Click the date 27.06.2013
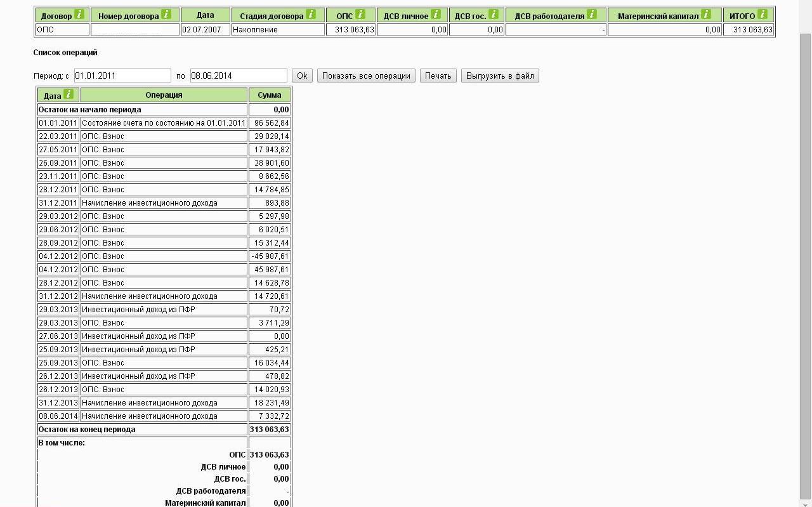Screen dimensions: 812x507 [x=58, y=336]
